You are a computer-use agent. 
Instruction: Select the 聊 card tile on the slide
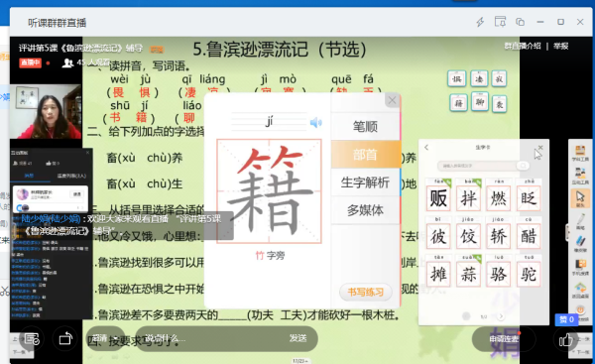[x=479, y=102]
